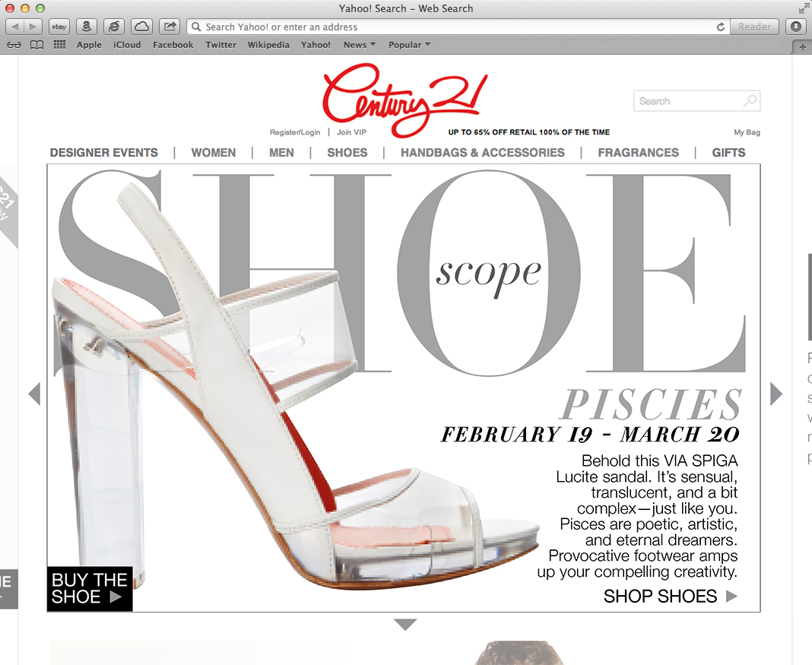Expand the News bookmarks dropdown

click(360, 45)
